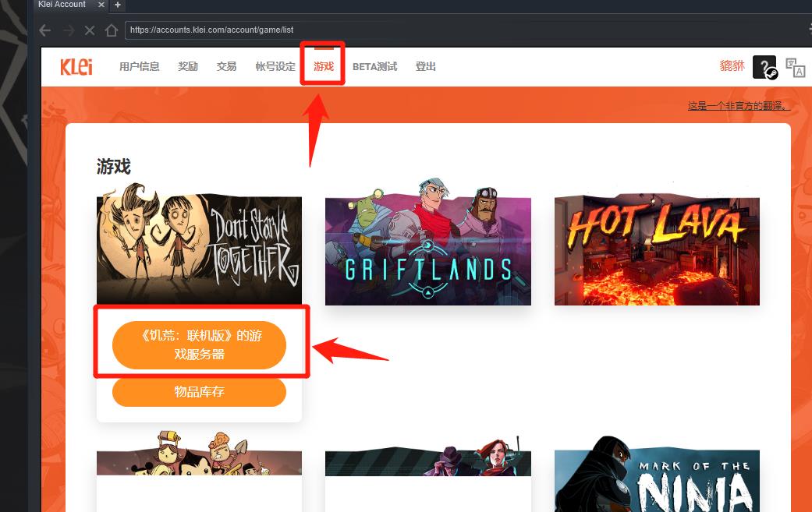The image size is (812, 512).
Task: Click the 《饥荒：联机版》的游戏服务器 button
Action: click(199, 344)
